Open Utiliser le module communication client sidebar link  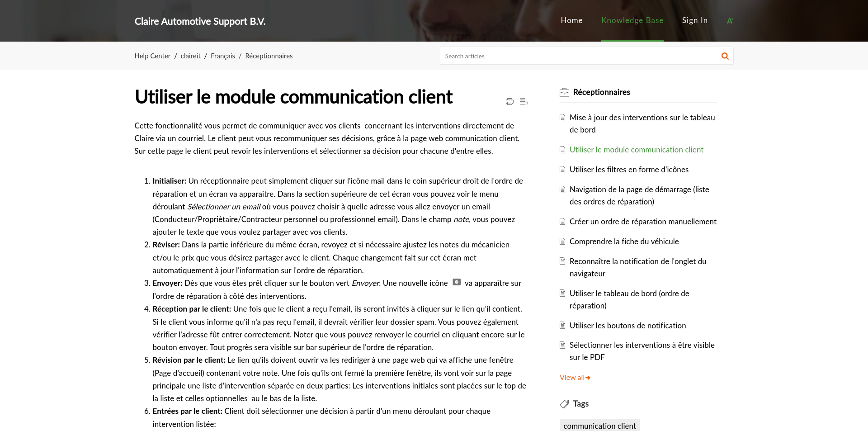pos(636,150)
